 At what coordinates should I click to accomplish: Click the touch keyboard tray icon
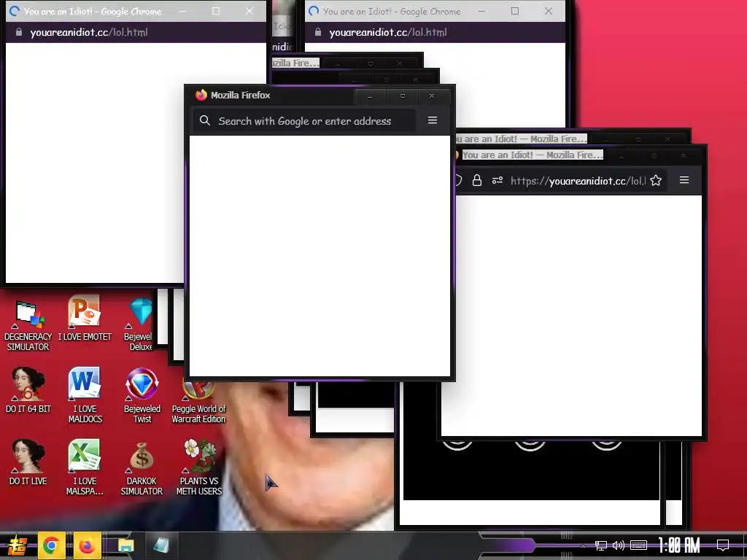(638, 545)
